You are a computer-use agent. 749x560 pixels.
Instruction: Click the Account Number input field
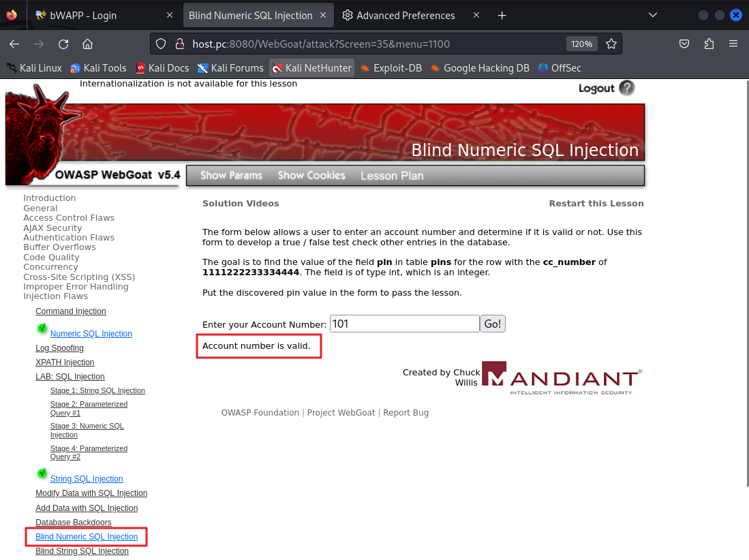405,324
